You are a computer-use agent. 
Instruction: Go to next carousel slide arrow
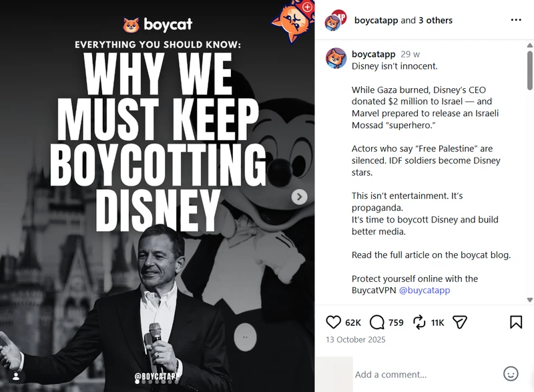[299, 197]
